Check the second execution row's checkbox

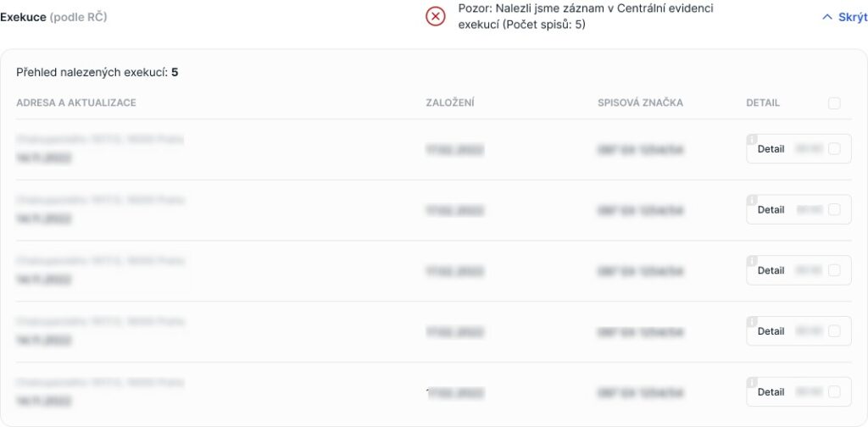click(x=834, y=209)
